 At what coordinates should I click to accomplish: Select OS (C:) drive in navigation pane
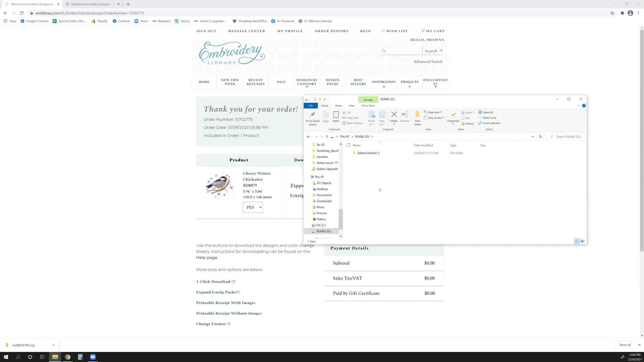(321, 225)
